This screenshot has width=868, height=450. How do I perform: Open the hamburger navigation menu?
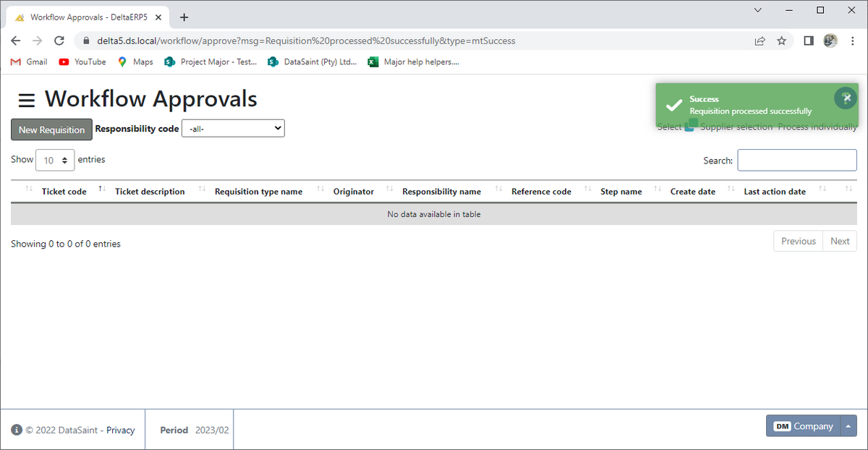coord(27,100)
